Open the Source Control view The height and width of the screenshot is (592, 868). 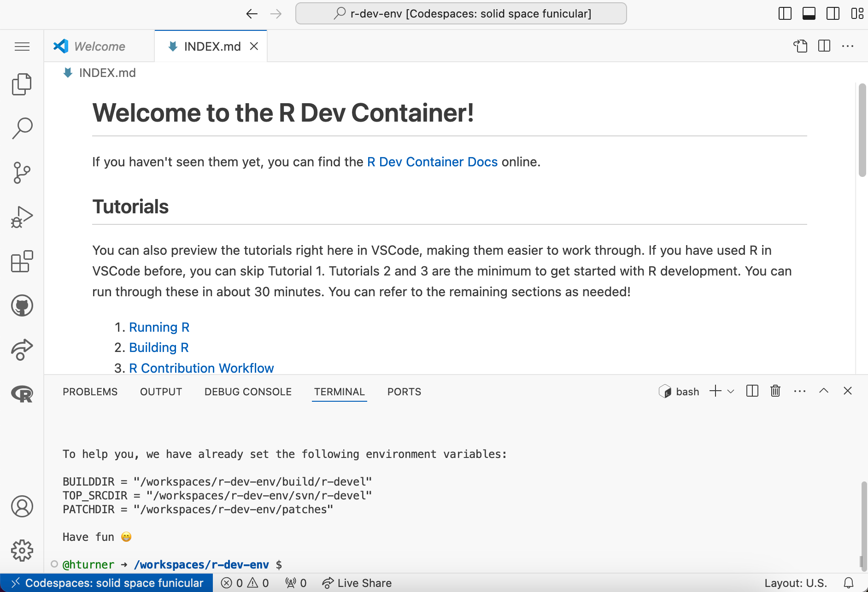coord(22,172)
